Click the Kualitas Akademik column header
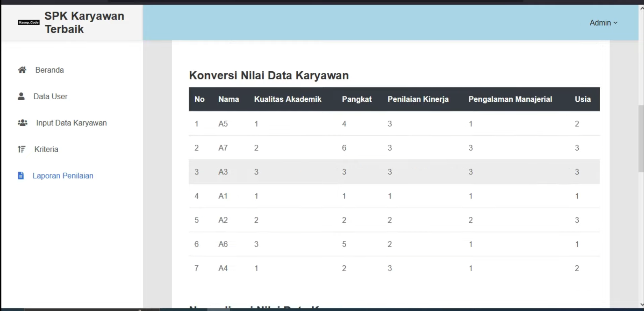The image size is (644, 311). (x=288, y=99)
